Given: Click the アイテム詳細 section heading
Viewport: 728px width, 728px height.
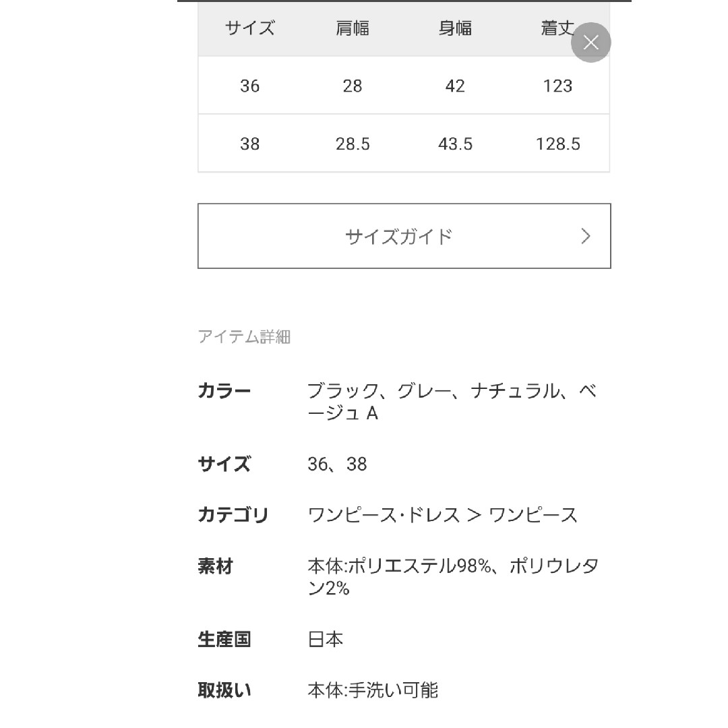Looking at the screenshot, I should tap(244, 336).
